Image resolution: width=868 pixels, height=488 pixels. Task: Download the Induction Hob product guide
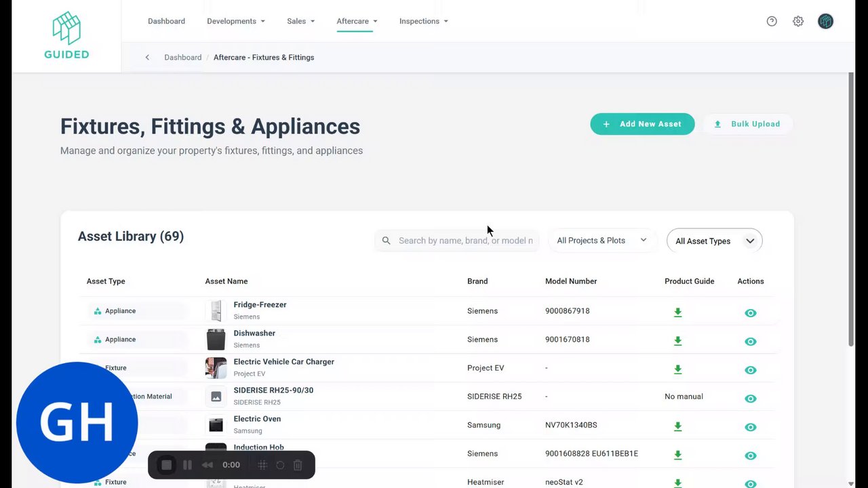pyautogui.click(x=677, y=455)
